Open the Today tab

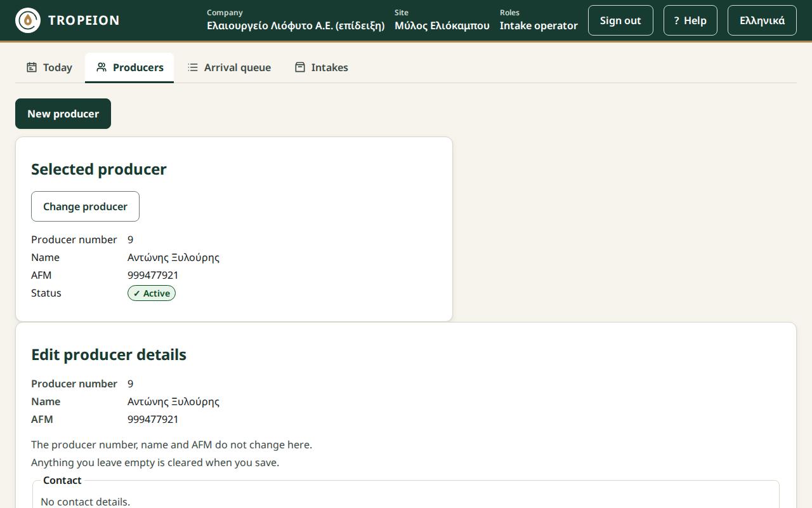[x=49, y=67]
